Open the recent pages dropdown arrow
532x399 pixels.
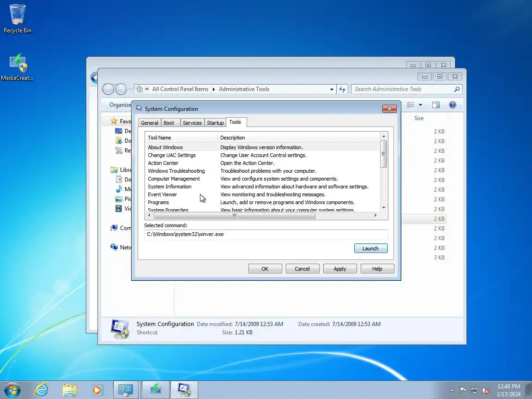pos(130,90)
